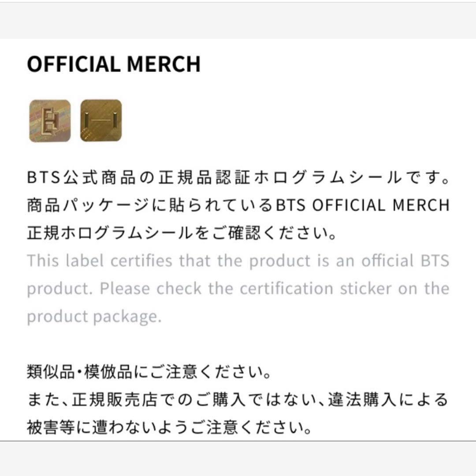Select the line starting with BTS公式商品
476x476 pixels.
click(x=238, y=179)
